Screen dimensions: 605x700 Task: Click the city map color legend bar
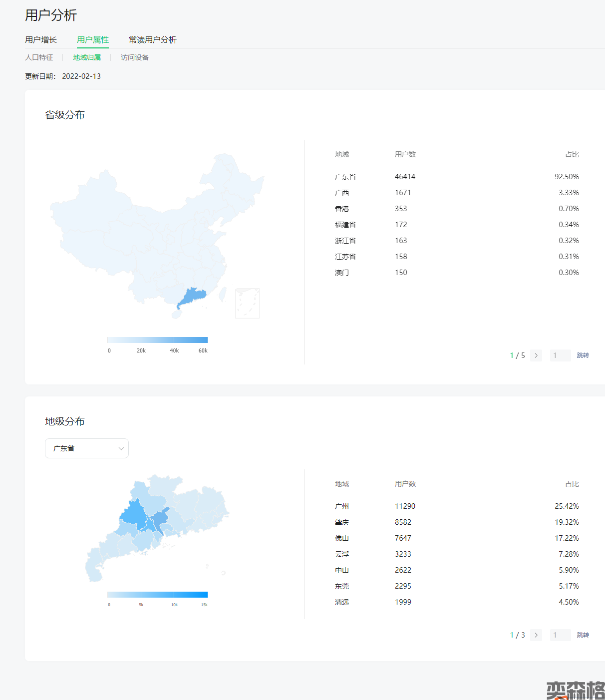coord(157,595)
